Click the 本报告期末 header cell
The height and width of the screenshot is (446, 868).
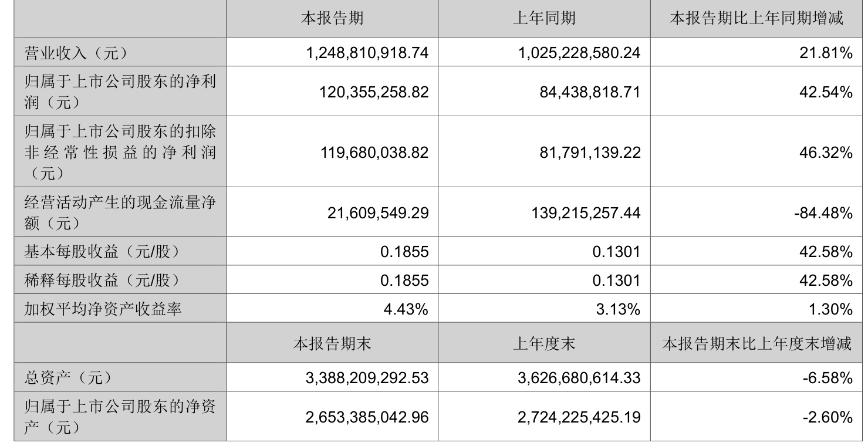pos(332,344)
